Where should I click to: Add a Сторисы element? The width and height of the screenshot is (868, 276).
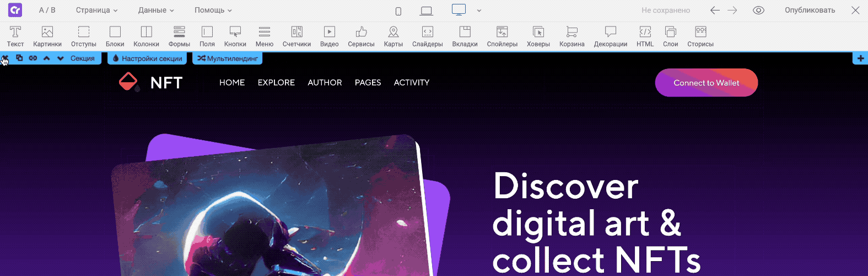coord(700,36)
